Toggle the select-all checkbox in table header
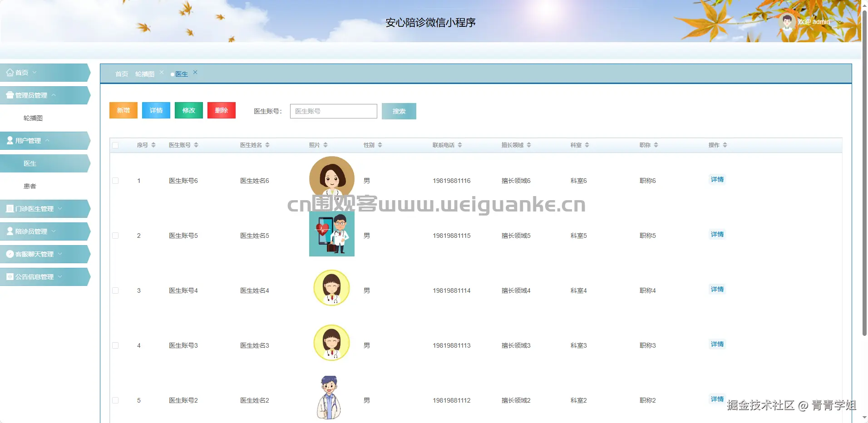 click(116, 145)
